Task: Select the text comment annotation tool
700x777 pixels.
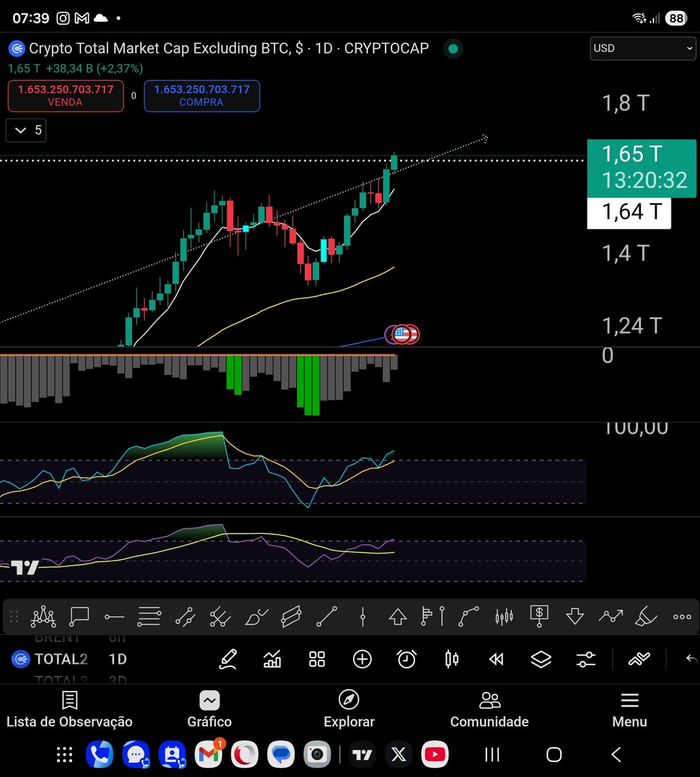Action: (79, 616)
